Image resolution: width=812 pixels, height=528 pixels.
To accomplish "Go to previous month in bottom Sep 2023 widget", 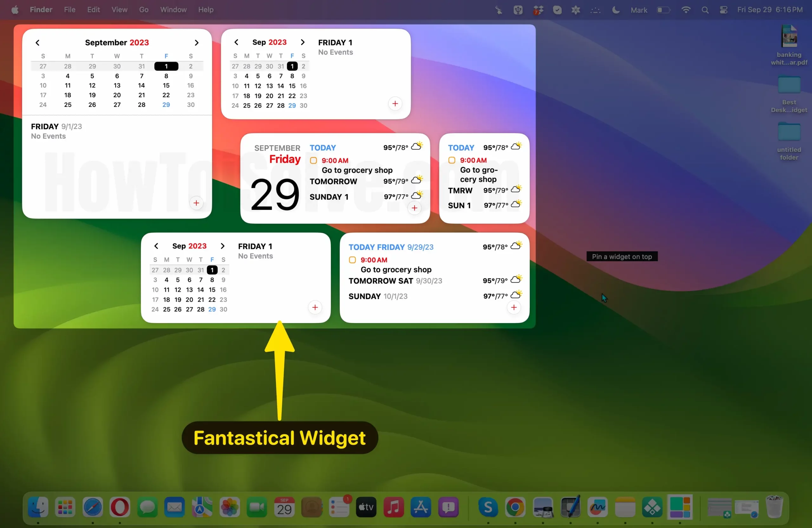I will (x=156, y=246).
